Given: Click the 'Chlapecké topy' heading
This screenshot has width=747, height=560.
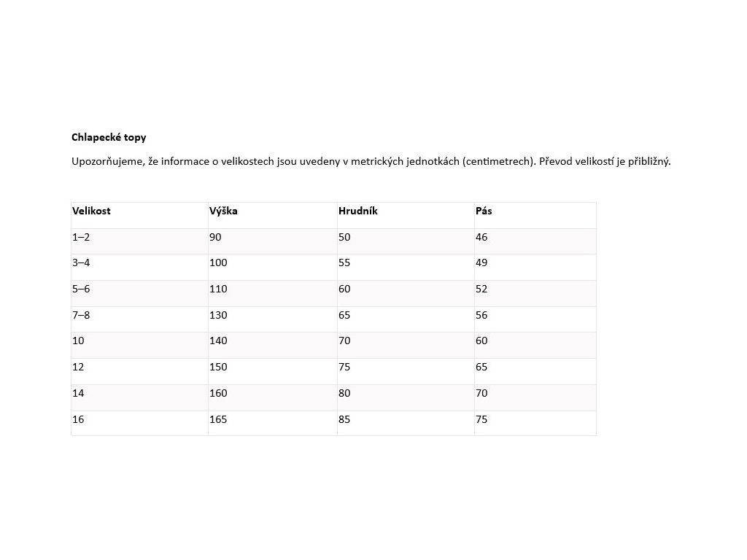Looking at the screenshot, I should coord(109,137).
